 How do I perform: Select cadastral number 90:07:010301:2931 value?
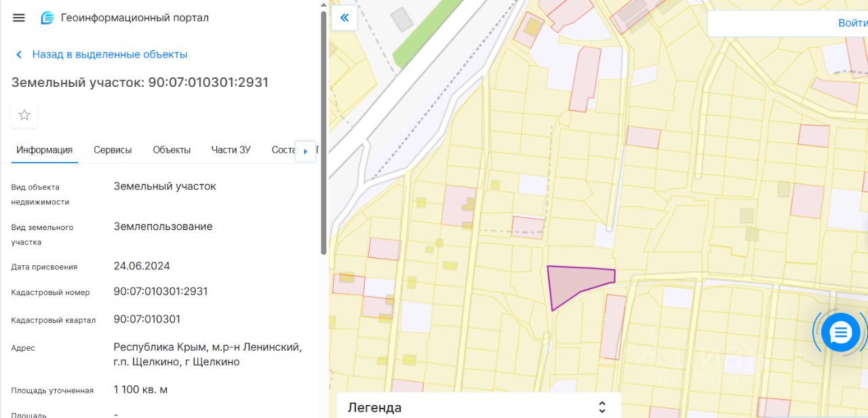point(161,292)
